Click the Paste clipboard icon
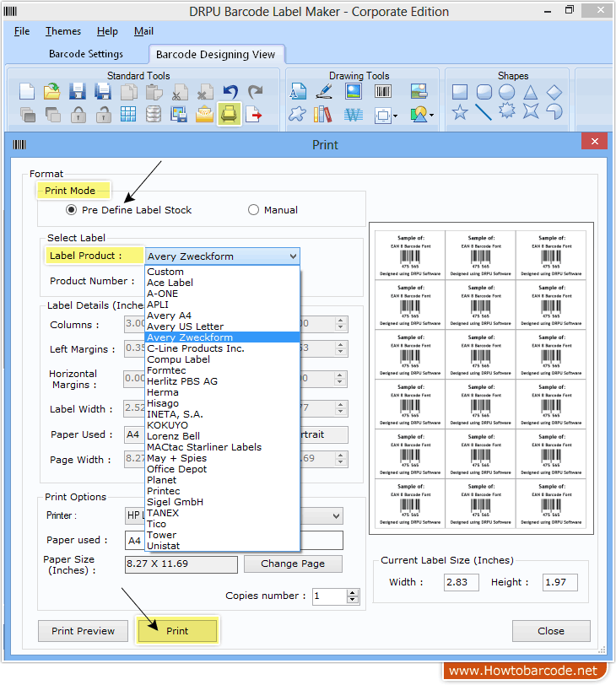This screenshot has height=685, width=616. (154, 92)
